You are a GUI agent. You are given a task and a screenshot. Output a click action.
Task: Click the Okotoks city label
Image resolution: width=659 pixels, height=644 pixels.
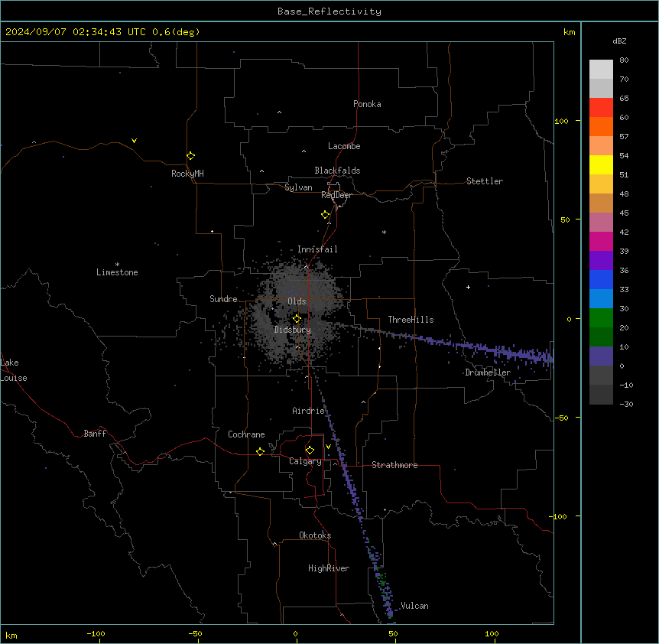(315, 535)
